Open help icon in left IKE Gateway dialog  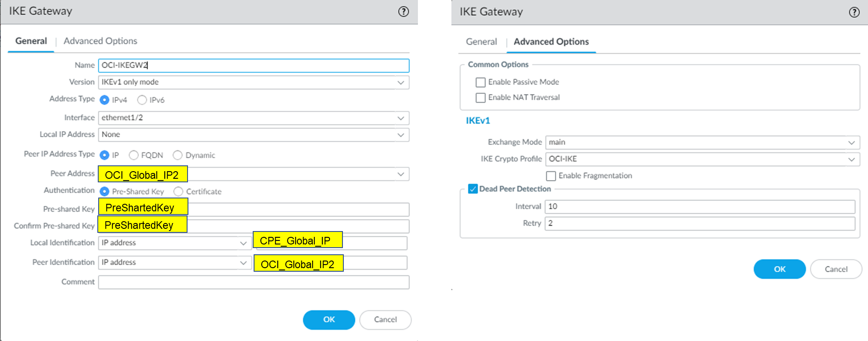point(403,12)
